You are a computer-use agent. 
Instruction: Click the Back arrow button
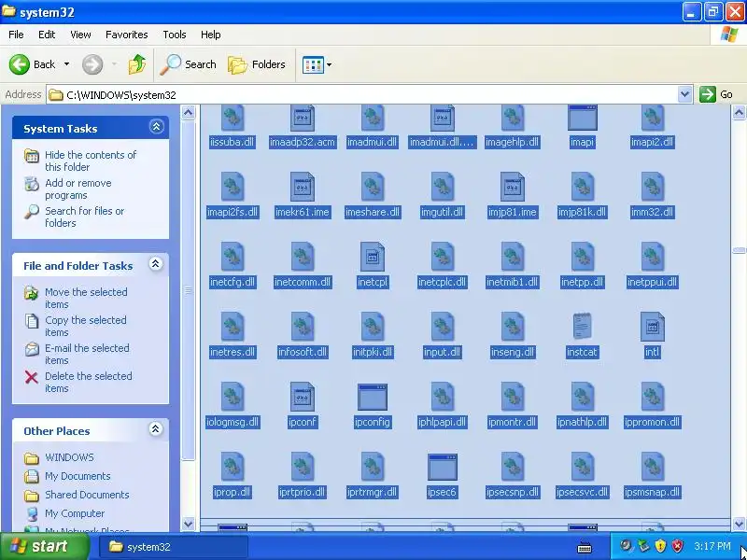pyautogui.click(x=19, y=64)
